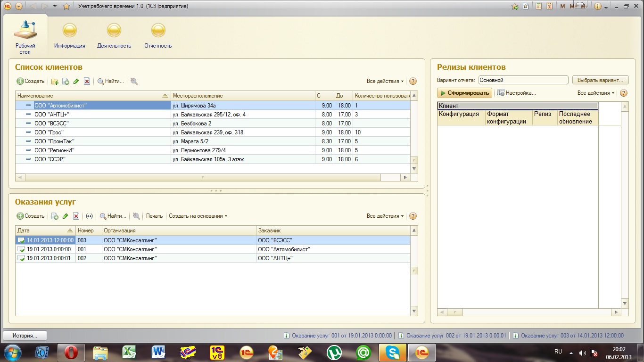Cancel search icon in Список клиентов toolbar
Image resolution: width=644 pixels, height=362 pixels.
point(134,81)
